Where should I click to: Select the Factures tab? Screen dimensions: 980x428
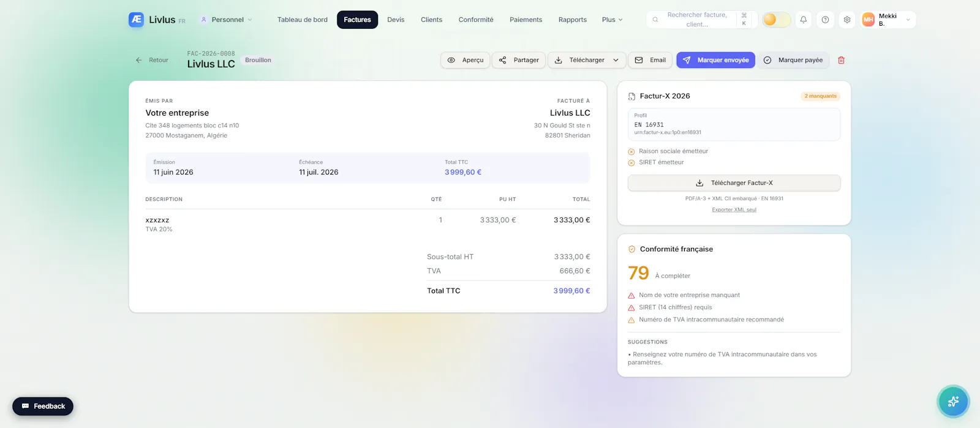pos(357,20)
